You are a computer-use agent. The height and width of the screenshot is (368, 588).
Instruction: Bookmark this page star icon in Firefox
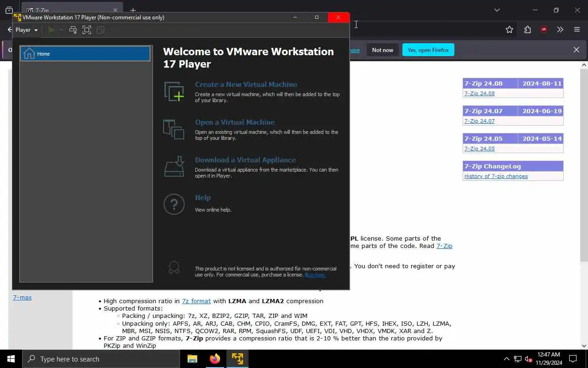(x=509, y=29)
